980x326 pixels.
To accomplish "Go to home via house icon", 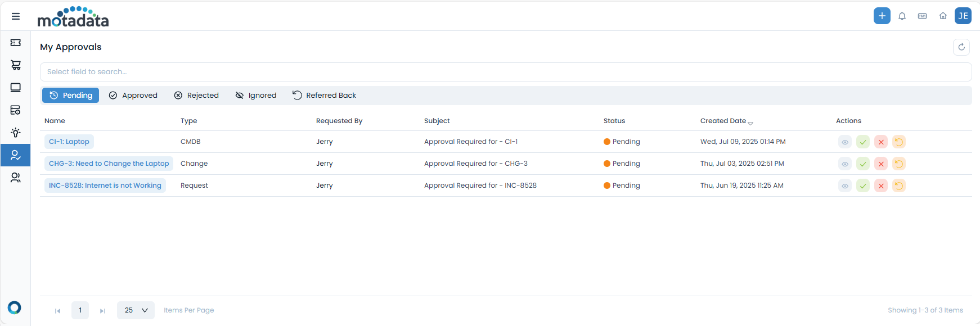I will tap(943, 16).
